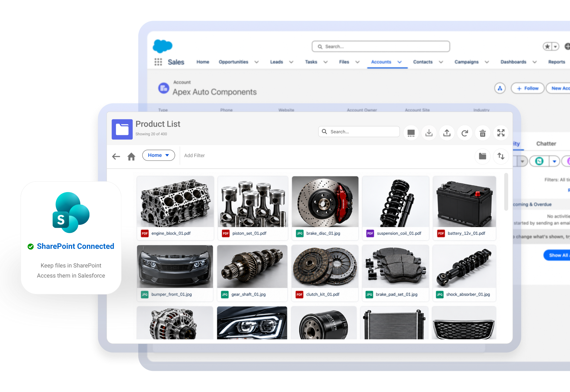Expand the Accounts nav dropdown
Image resolution: width=570 pixels, height=392 pixels.
[400, 62]
